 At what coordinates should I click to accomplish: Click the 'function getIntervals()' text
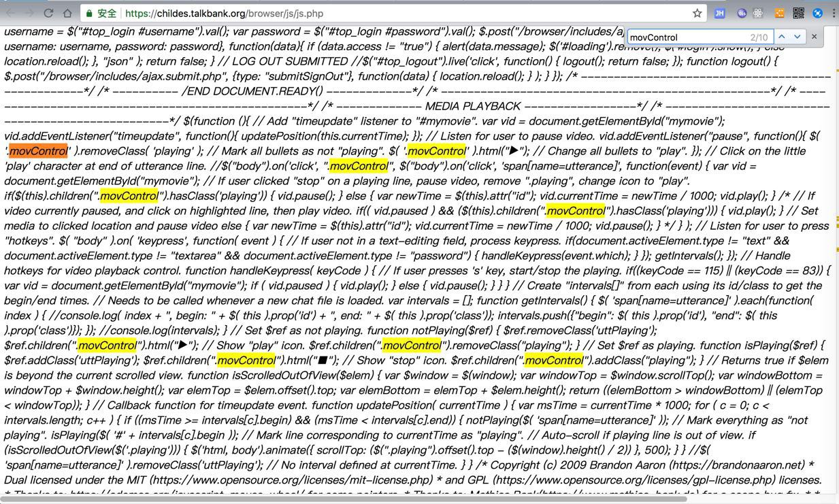(x=532, y=301)
